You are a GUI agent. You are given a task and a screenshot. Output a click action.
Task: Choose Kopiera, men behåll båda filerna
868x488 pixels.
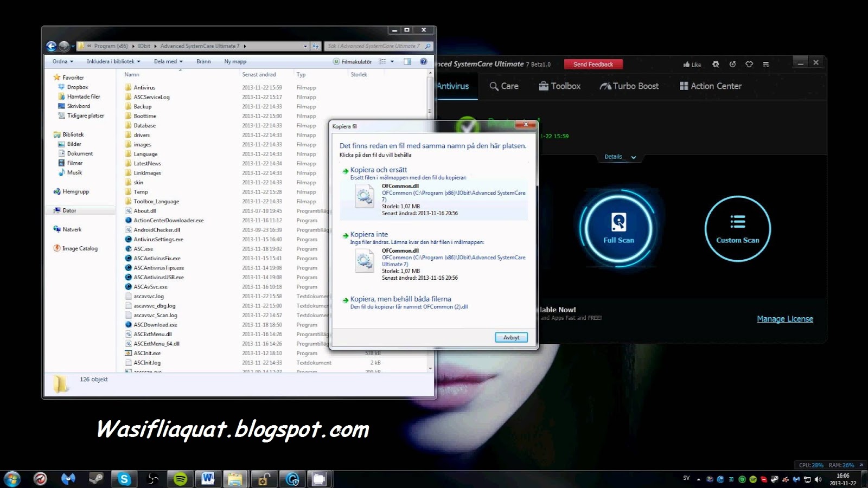pyautogui.click(x=433, y=303)
